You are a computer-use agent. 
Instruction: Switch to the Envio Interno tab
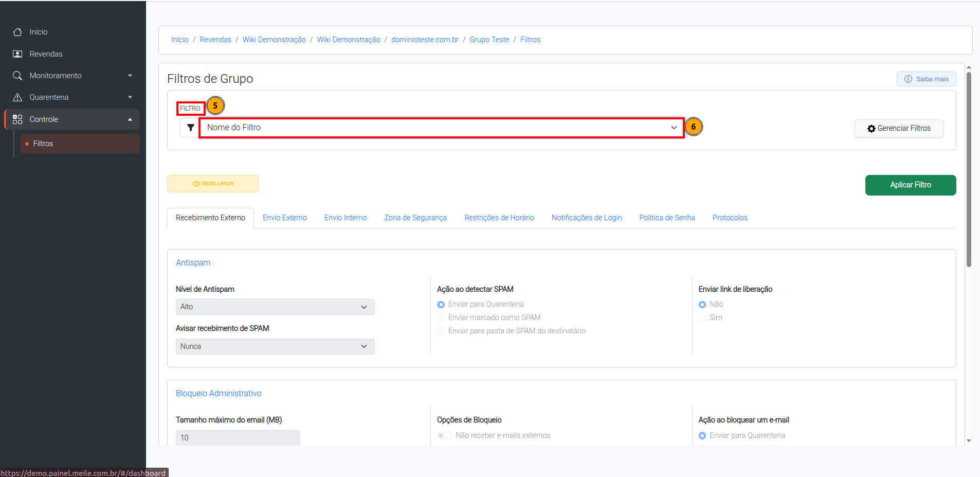(x=346, y=218)
